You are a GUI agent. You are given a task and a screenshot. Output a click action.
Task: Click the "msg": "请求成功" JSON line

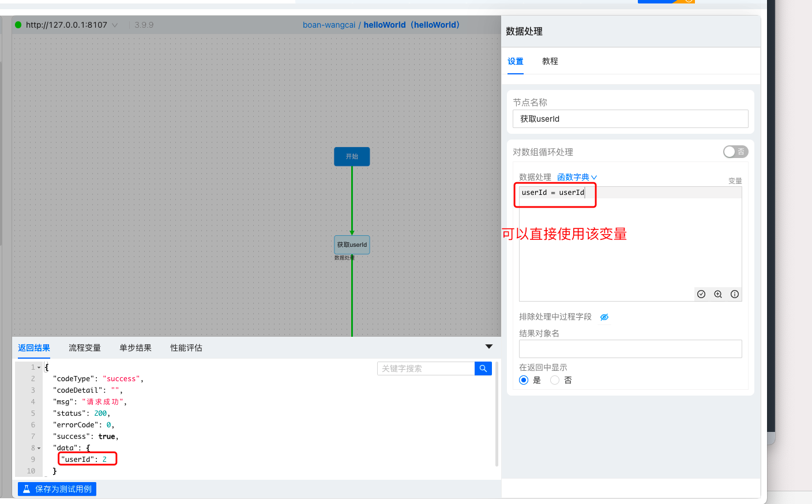pyautogui.click(x=90, y=402)
